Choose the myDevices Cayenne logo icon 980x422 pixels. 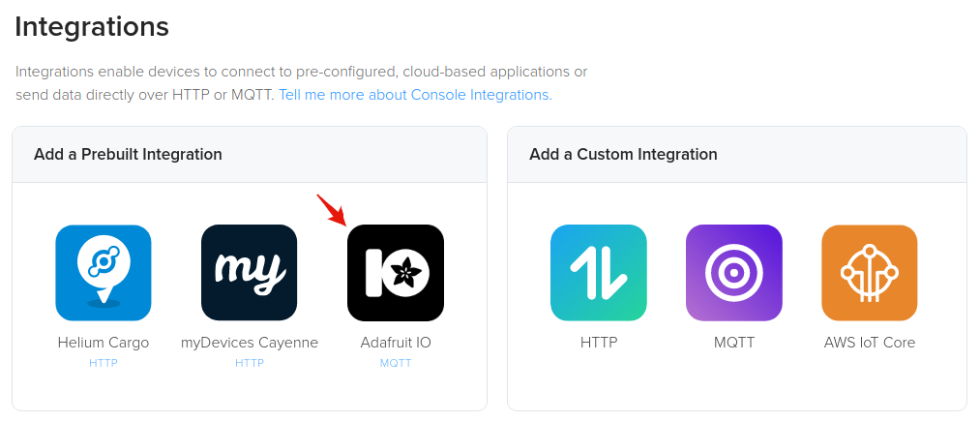pos(249,272)
